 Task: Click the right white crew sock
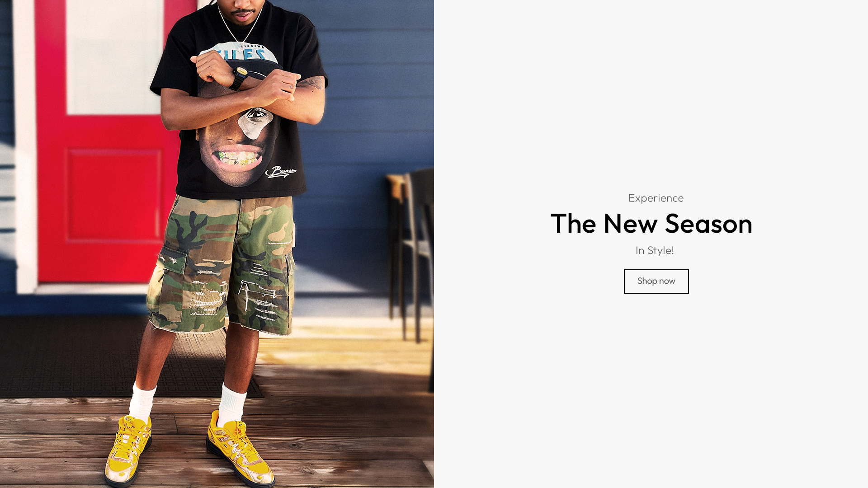(x=232, y=404)
